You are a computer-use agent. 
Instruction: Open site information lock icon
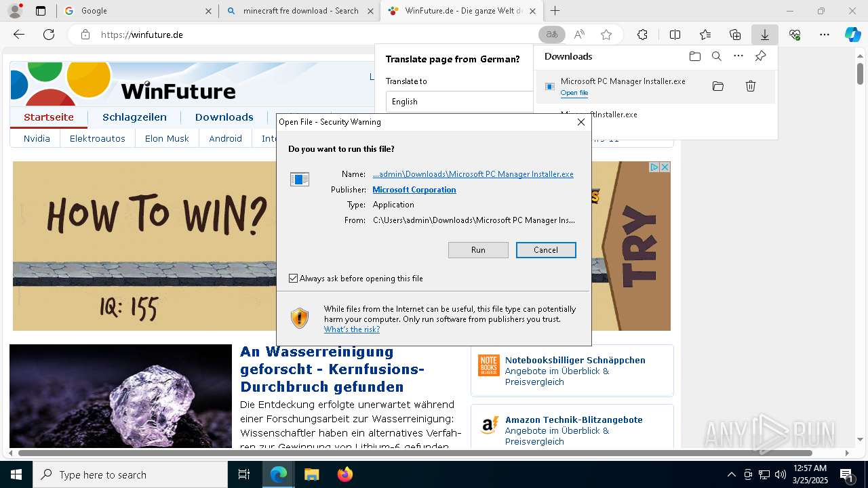coord(85,35)
